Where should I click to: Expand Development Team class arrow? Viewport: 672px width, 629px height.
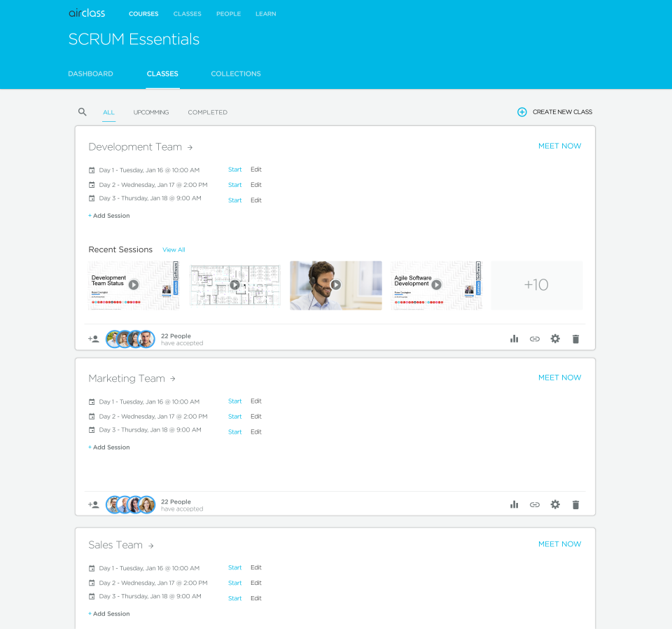(x=190, y=148)
